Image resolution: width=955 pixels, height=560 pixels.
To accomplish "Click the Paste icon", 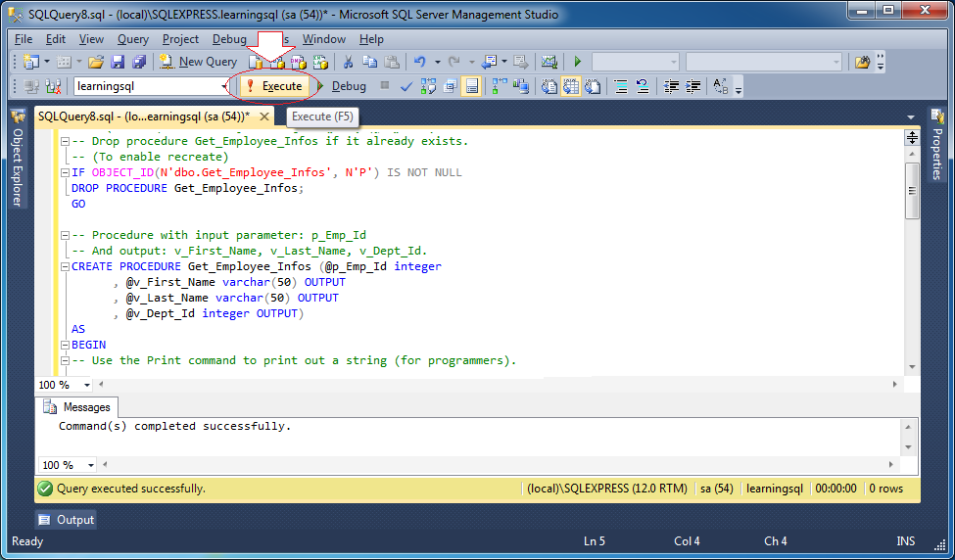I will coord(392,62).
